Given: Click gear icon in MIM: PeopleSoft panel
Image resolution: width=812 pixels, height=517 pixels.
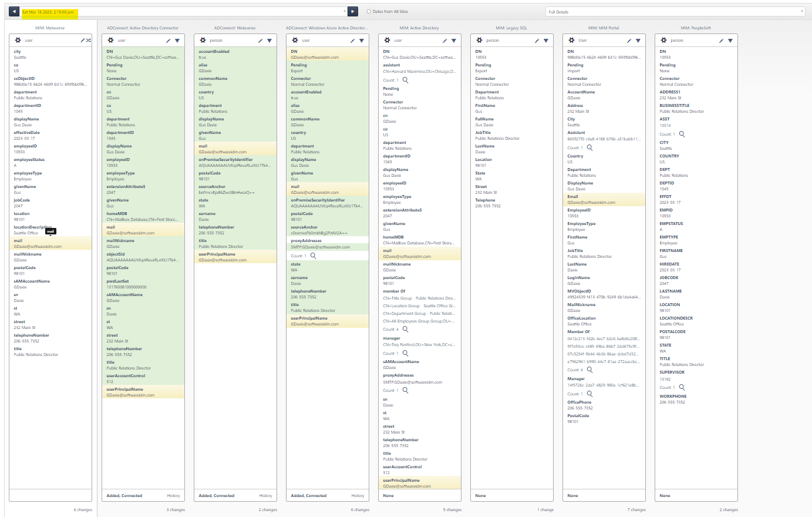Looking at the screenshot, I should tap(664, 41).
